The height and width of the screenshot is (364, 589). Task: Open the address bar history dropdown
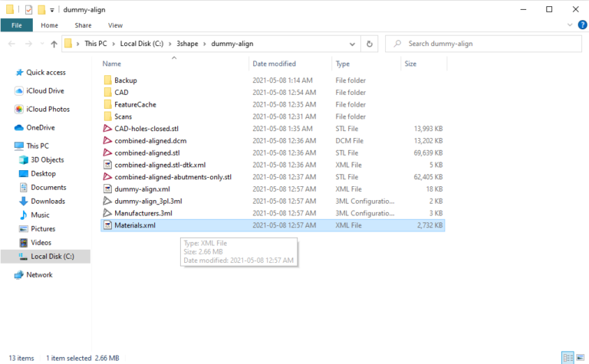354,44
